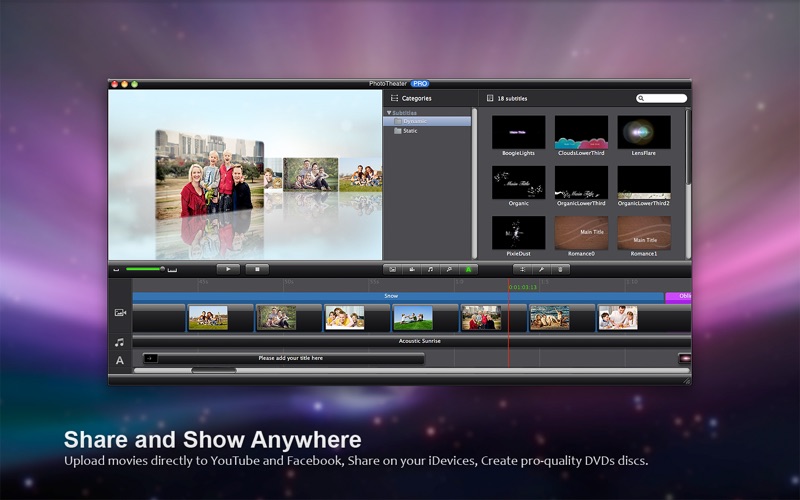The height and width of the screenshot is (500, 800).
Task: Select the text track A icon
Action: 120,361
